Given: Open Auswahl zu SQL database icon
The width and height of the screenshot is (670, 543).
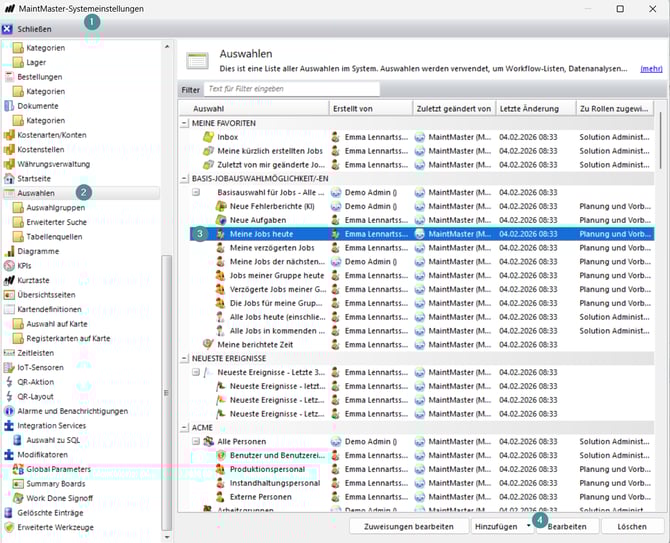Looking at the screenshot, I should [x=18, y=440].
